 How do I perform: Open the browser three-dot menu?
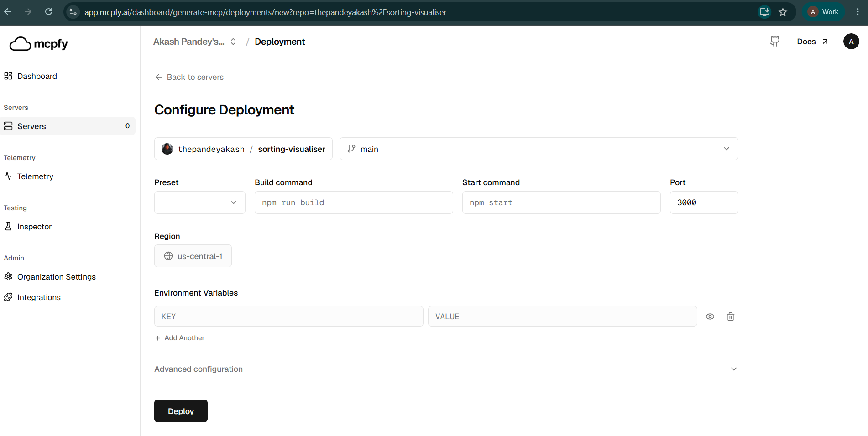(x=858, y=12)
